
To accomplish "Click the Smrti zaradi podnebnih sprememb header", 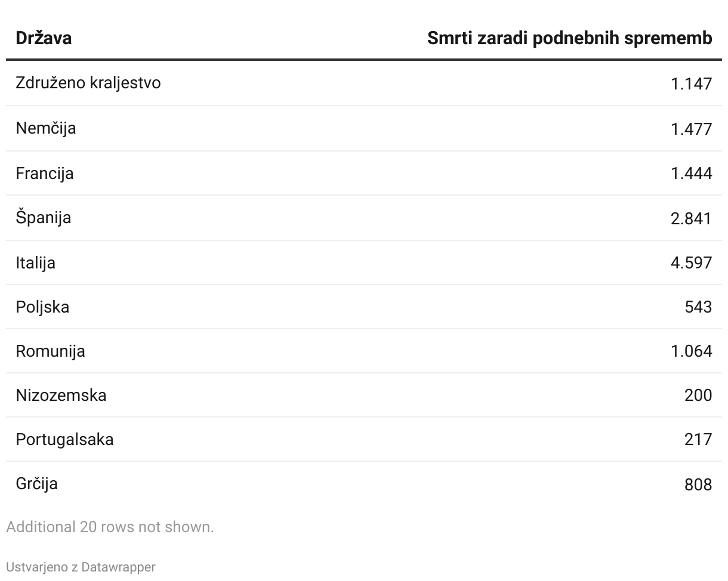I will pyautogui.click(x=570, y=38).
